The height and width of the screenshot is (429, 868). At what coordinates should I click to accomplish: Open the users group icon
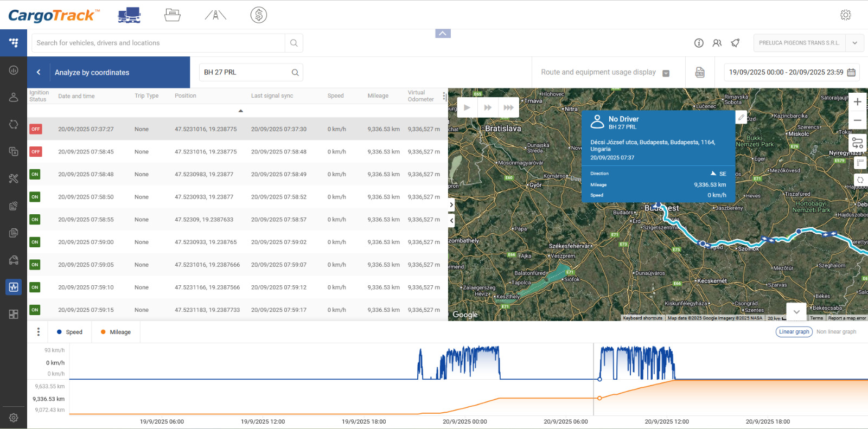coord(717,43)
